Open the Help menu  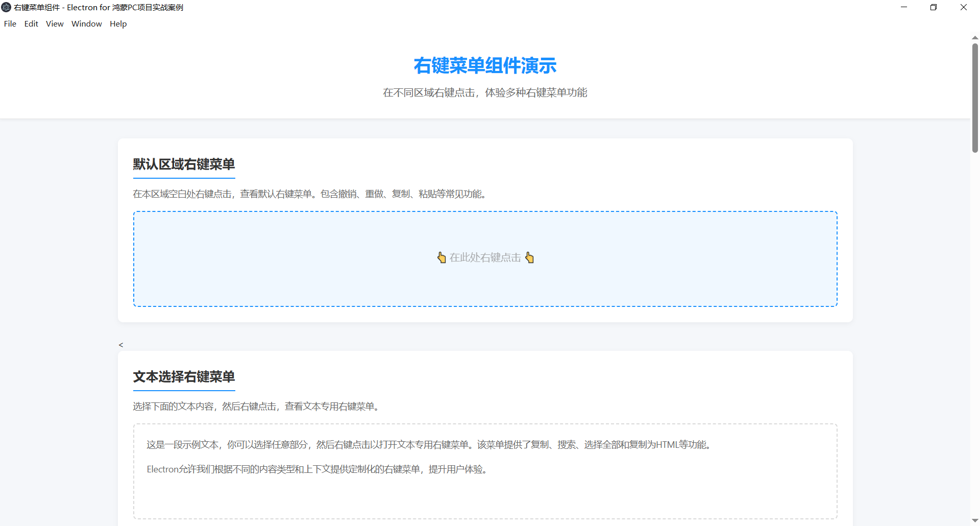(118, 24)
